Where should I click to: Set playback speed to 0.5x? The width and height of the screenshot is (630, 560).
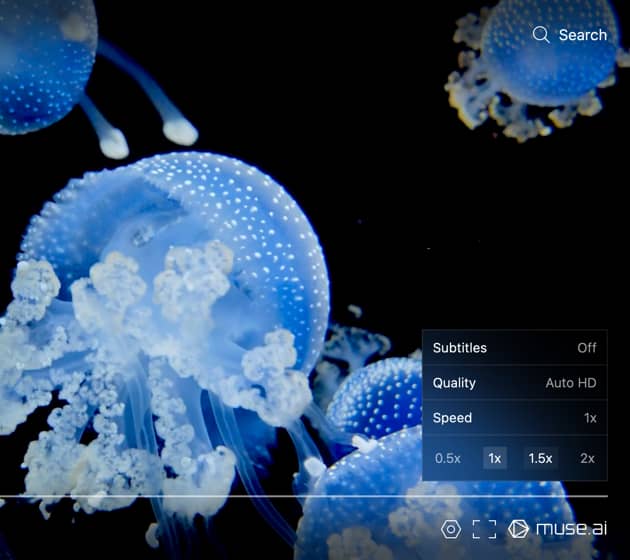[x=447, y=458]
